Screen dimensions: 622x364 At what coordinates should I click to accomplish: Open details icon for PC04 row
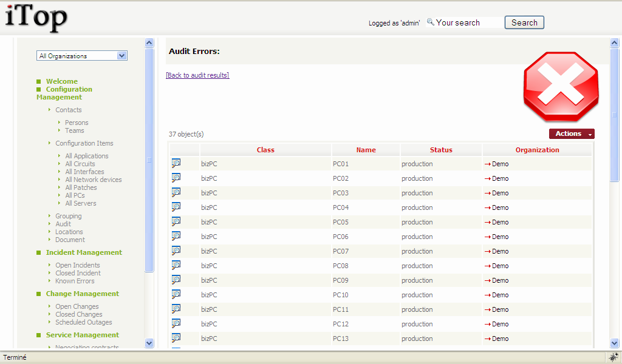[x=176, y=207]
